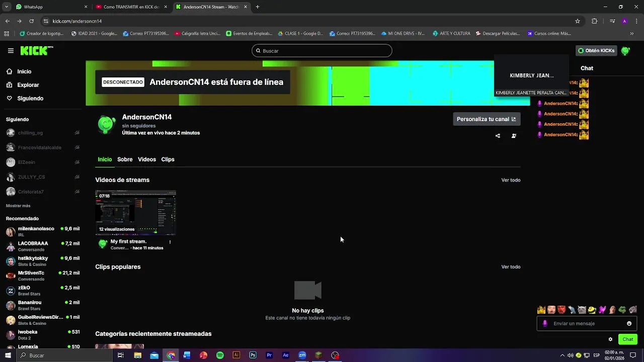Screen dimensions: 644x362
Task: Toggle the Kick sidebar hamburger menu
Action: 11,51
